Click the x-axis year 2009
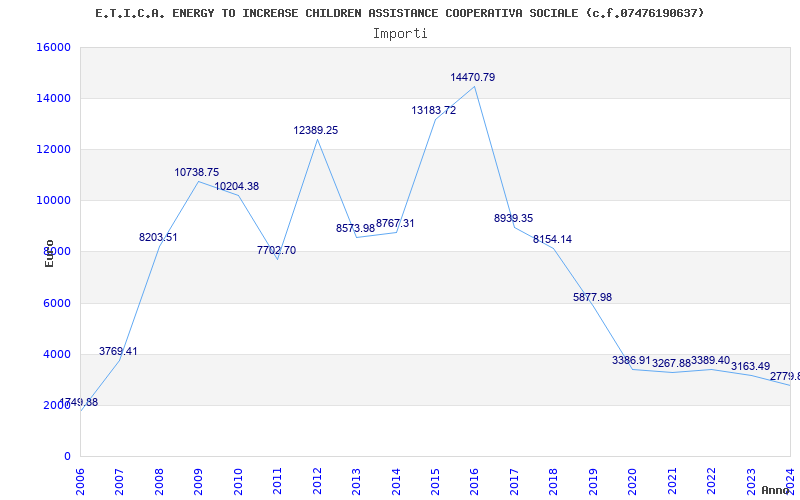The image size is (800, 500). pyautogui.click(x=199, y=481)
